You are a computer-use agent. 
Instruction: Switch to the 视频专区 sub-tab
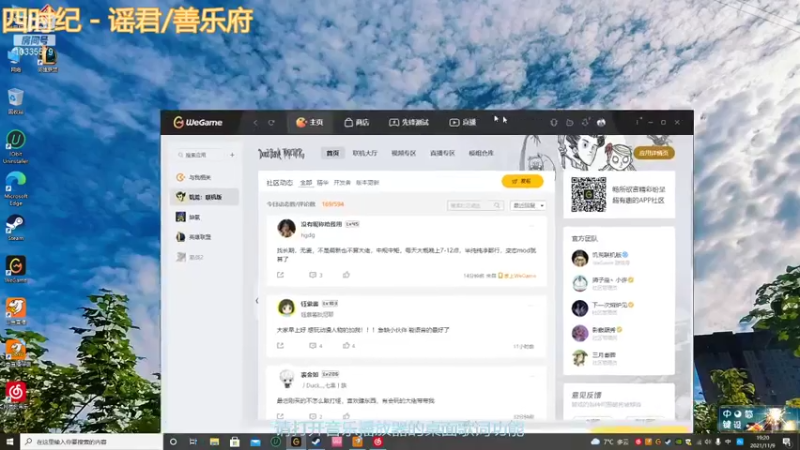[404, 153]
